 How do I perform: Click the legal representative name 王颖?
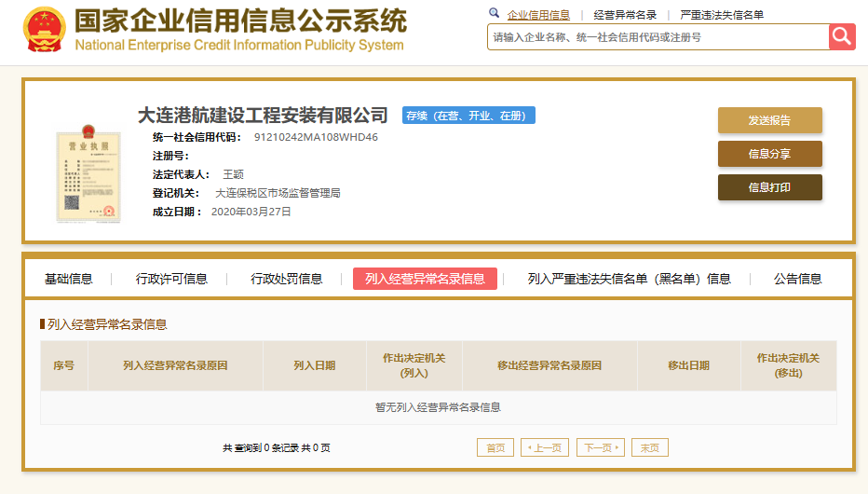(233, 174)
